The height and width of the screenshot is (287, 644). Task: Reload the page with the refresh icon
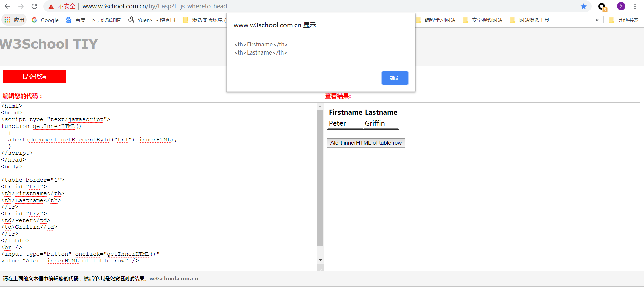click(x=34, y=6)
